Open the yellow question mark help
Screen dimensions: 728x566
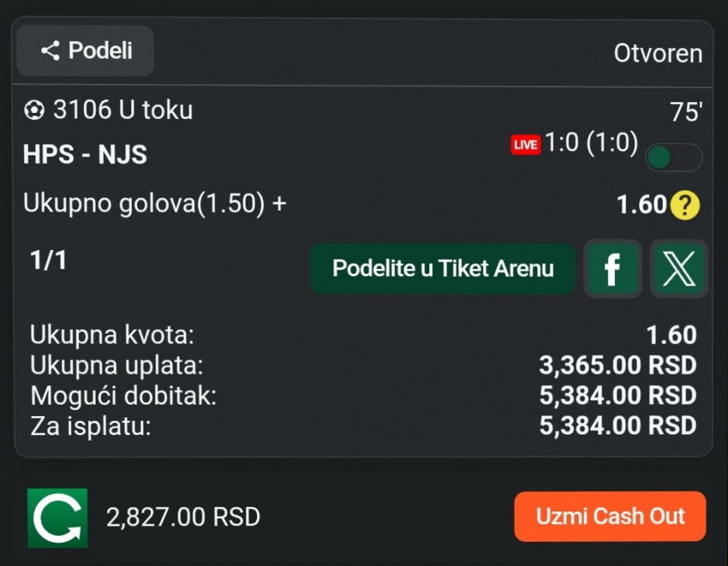pyautogui.click(x=685, y=205)
